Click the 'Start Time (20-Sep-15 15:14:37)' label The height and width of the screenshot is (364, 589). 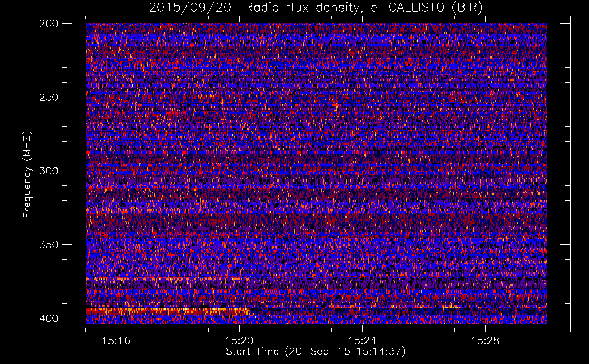pyautogui.click(x=316, y=352)
